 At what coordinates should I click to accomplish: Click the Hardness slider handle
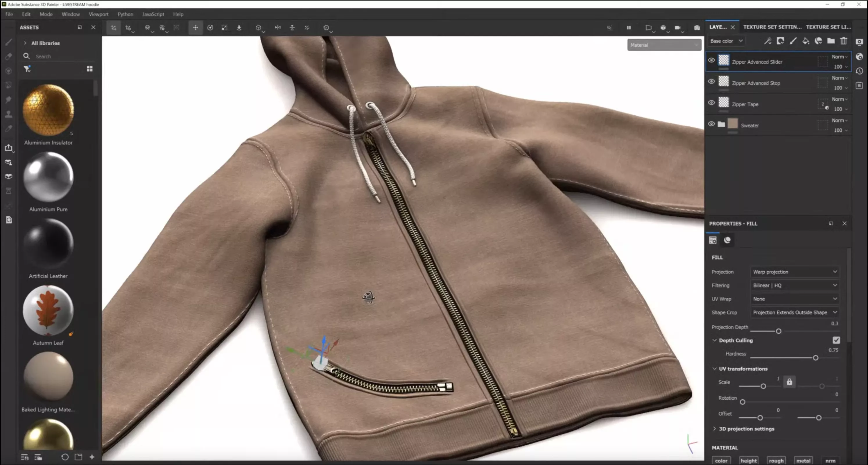[x=815, y=358]
